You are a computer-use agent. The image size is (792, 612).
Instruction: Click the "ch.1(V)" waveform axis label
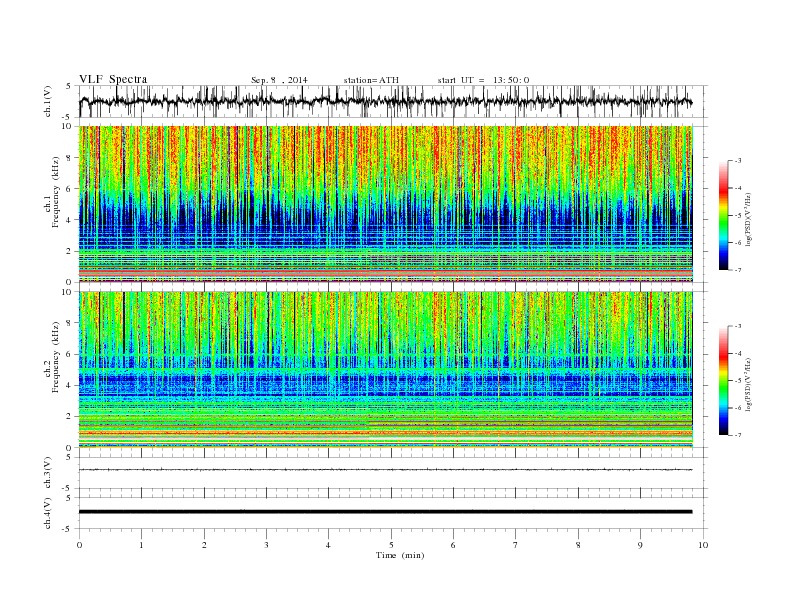click(x=47, y=102)
